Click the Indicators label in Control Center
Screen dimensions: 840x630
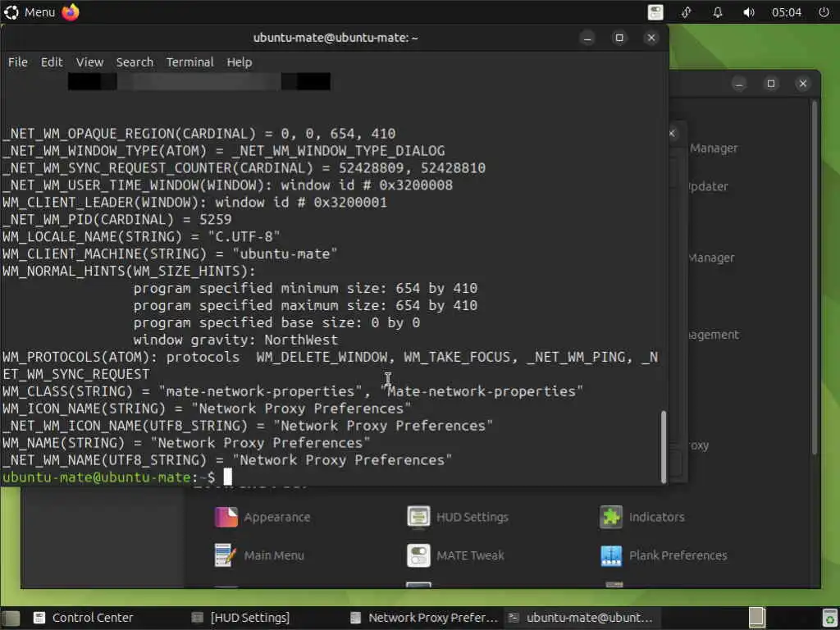tap(656, 517)
